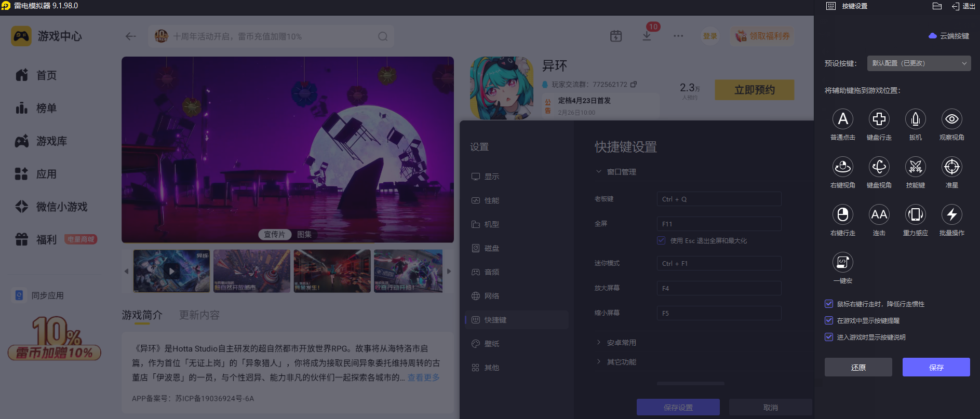Select 快捷键 settings category
The height and width of the screenshot is (419, 980).
(x=517, y=320)
